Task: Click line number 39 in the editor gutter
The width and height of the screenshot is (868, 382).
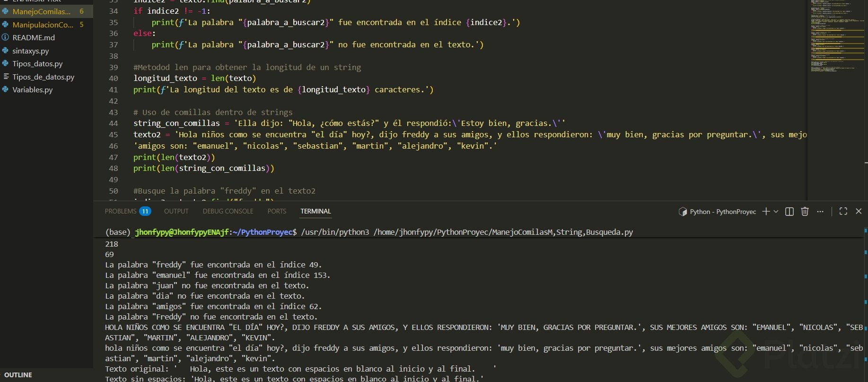Action: click(x=114, y=67)
